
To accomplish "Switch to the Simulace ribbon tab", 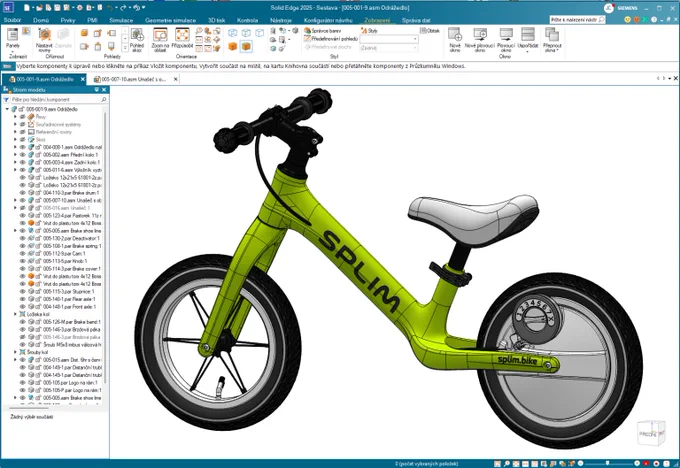I will coord(121,20).
